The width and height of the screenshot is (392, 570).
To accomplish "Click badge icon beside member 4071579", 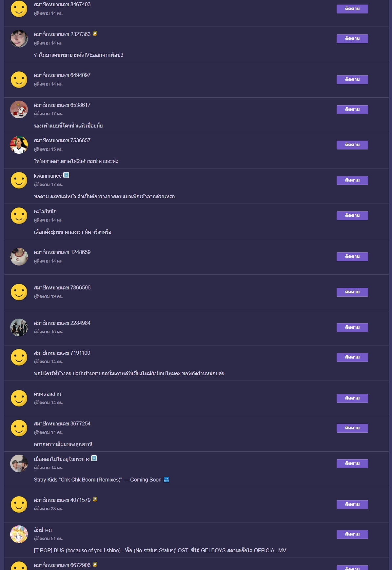I will tap(95, 499).
